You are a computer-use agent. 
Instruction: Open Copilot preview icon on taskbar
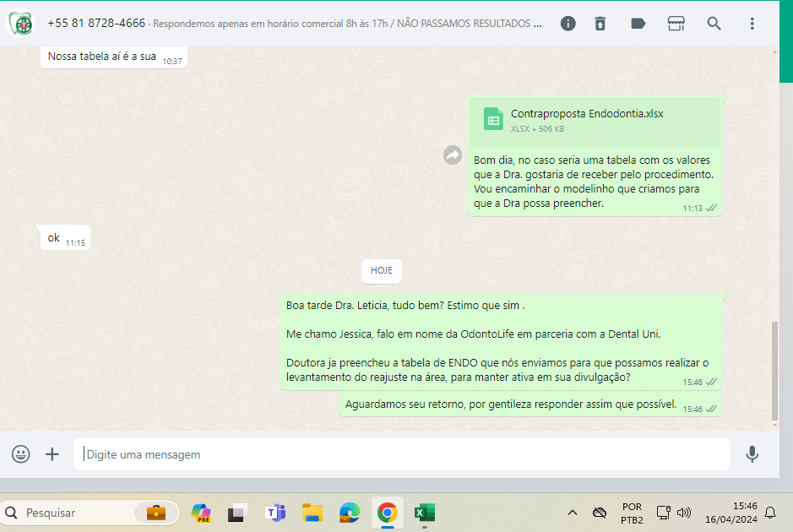(201, 513)
